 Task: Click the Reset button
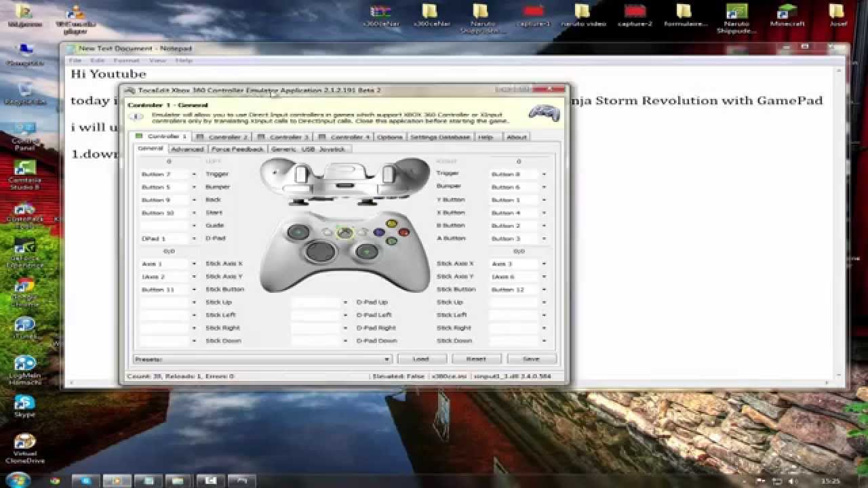point(476,359)
